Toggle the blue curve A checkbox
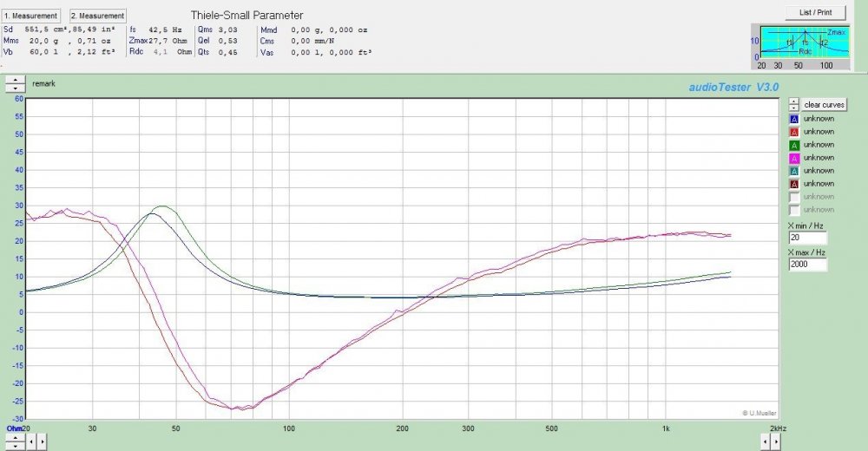This screenshot has height=451, width=868. click(793, 119)
